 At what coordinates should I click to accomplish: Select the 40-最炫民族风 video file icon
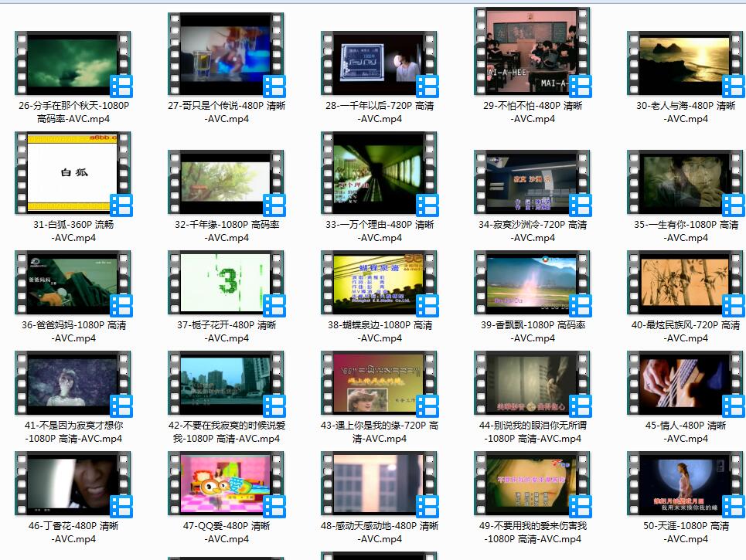click(686, 283)
